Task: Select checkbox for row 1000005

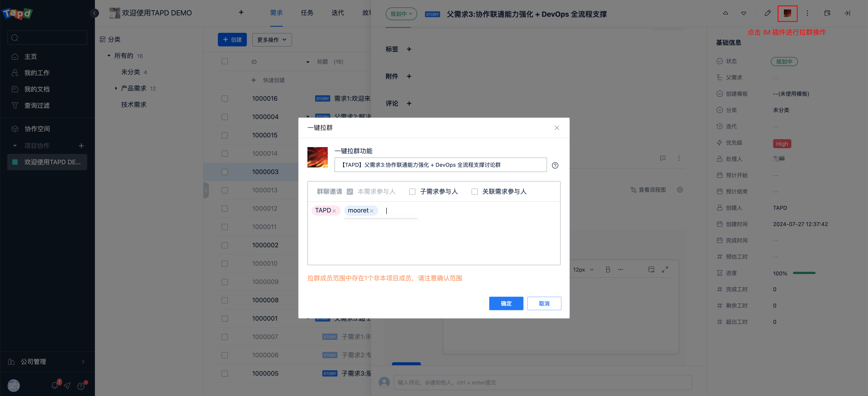Action: coord(225,374)
